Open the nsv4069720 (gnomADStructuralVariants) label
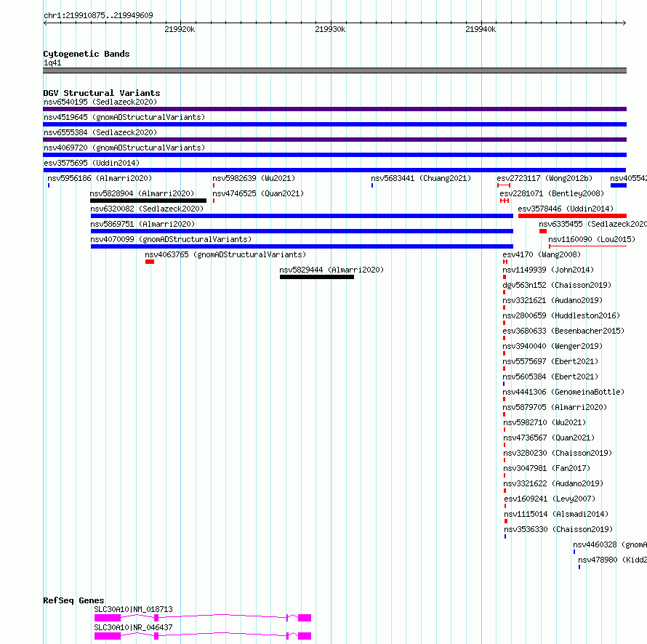 (124, 148)
